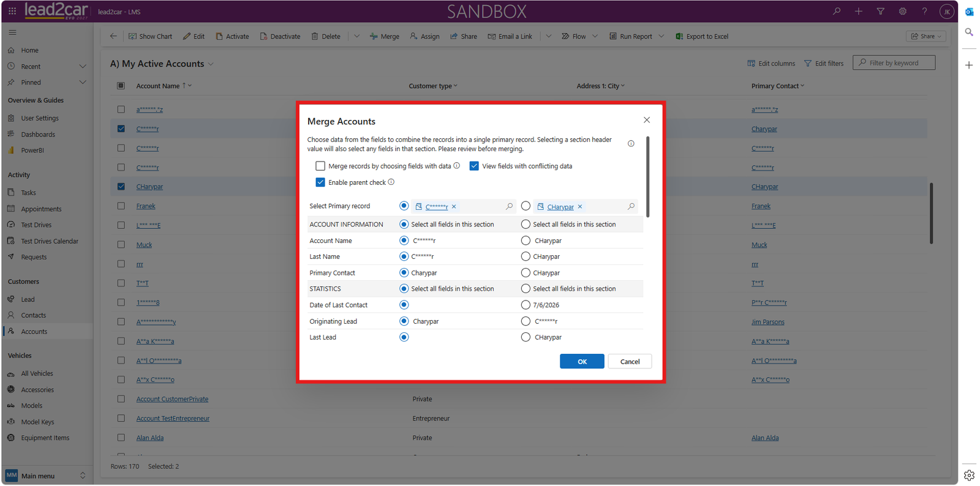980x486 pixels.
Task: Click the search magnifier in top bar
Action: coord(837,11)
